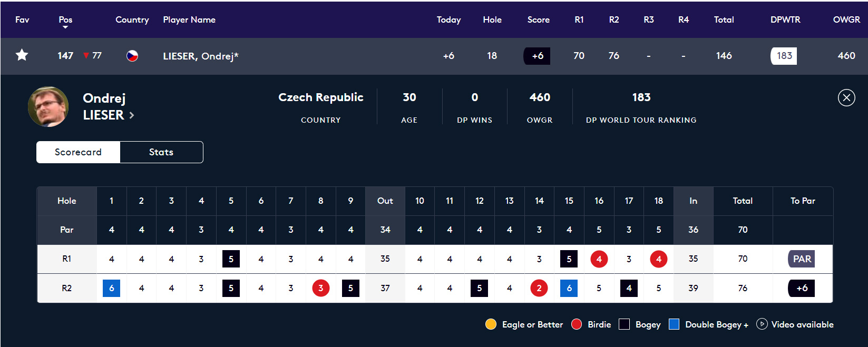Click the red position change arrow
The image size is (868, 347).
86,56
